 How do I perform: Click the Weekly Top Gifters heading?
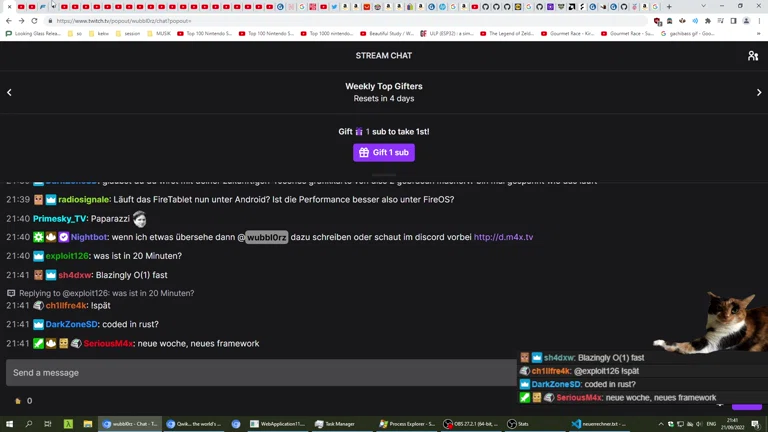(384, 86)
